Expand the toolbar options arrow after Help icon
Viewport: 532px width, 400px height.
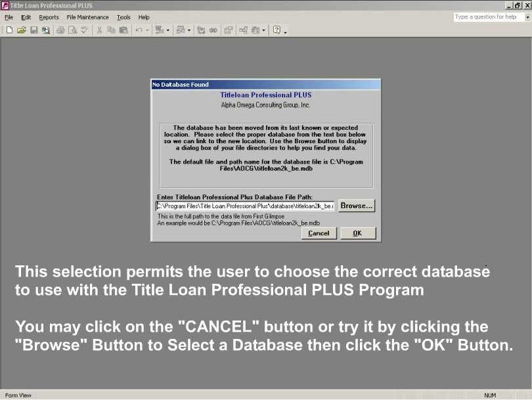(x=286, y=31)
